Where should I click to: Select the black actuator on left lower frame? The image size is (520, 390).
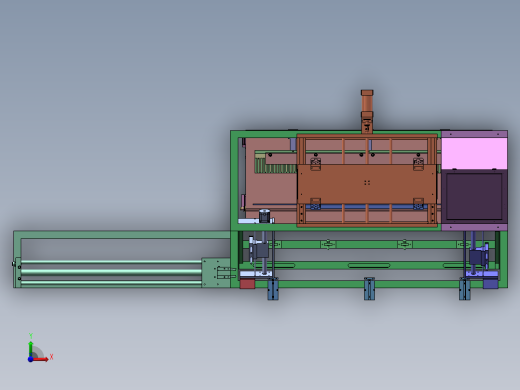[260, 250]
